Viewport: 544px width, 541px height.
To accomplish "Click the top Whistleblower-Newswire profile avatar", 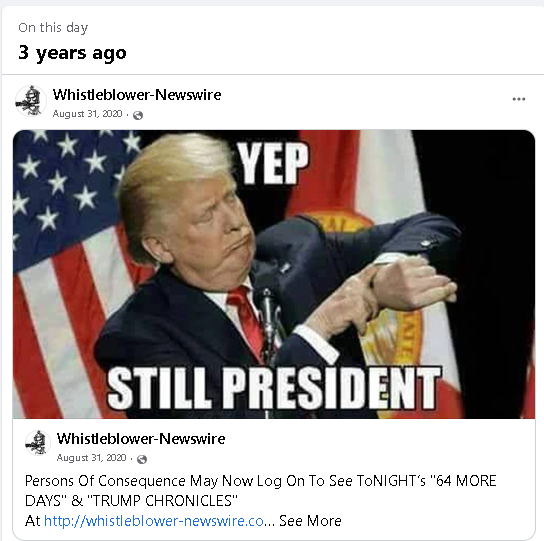I will pyautogui.click(x=31, y=101).
